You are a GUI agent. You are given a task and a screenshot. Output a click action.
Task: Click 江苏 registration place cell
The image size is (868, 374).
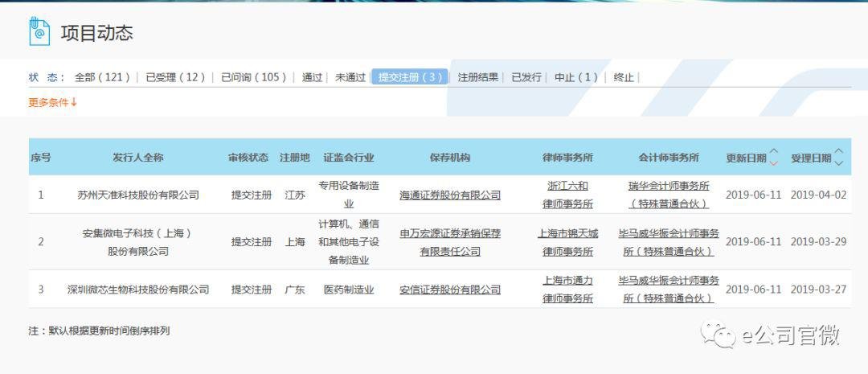point(295,195)
